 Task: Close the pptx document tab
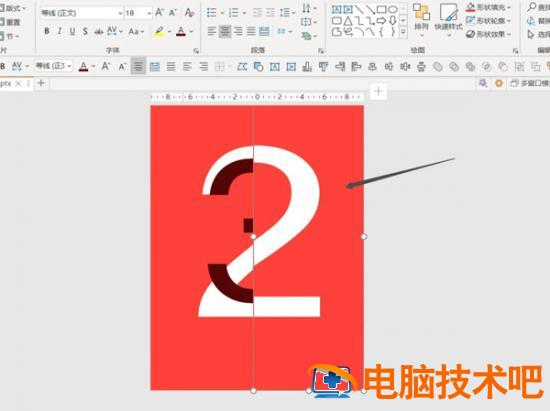(x=18, y=83)
